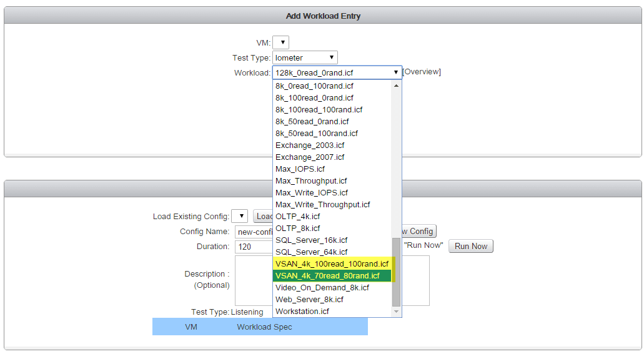
Task: Select Exchange_2003.icf workload
Action: coord(333,145)
